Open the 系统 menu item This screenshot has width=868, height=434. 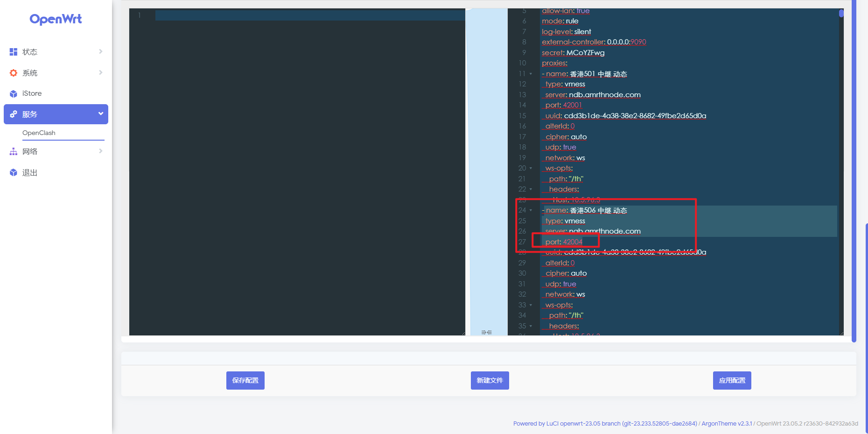56,73
